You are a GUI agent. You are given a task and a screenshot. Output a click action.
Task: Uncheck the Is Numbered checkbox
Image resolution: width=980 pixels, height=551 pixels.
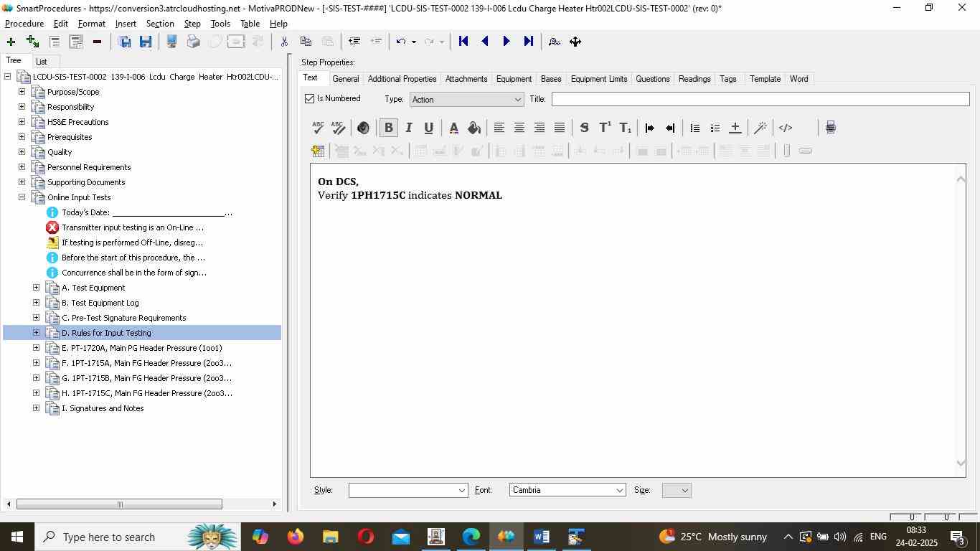click(310, 98)
